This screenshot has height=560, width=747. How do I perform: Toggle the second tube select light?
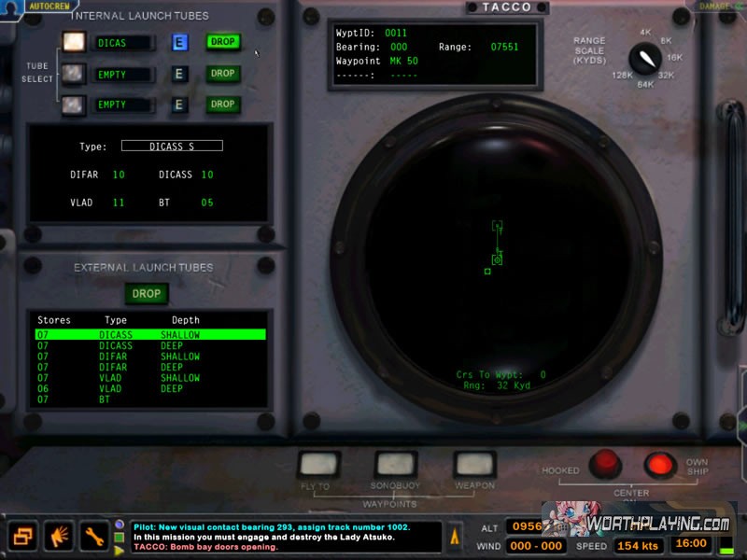point(75,74)
